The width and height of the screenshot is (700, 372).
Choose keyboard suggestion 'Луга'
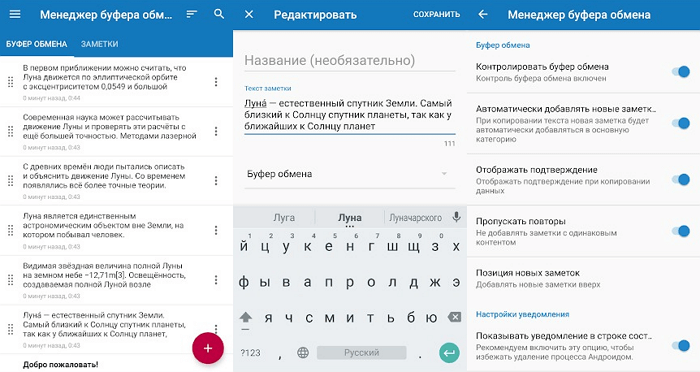click(284, 217)
